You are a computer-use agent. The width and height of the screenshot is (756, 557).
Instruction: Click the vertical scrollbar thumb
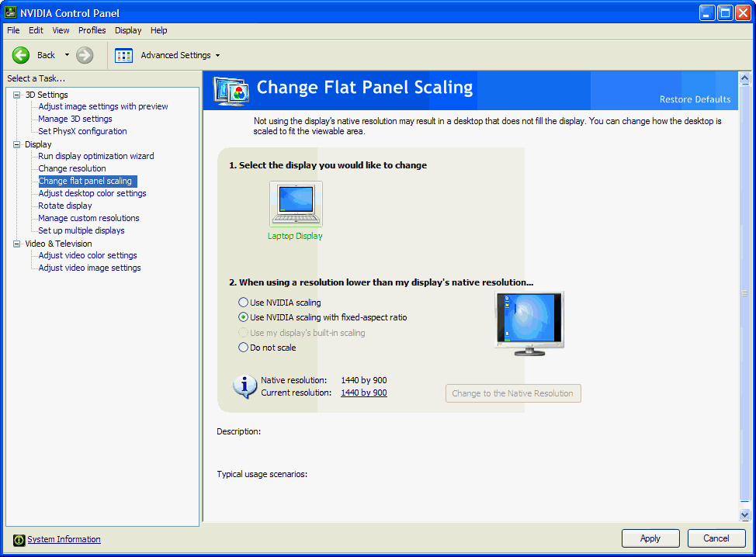[x=745, y=293]
